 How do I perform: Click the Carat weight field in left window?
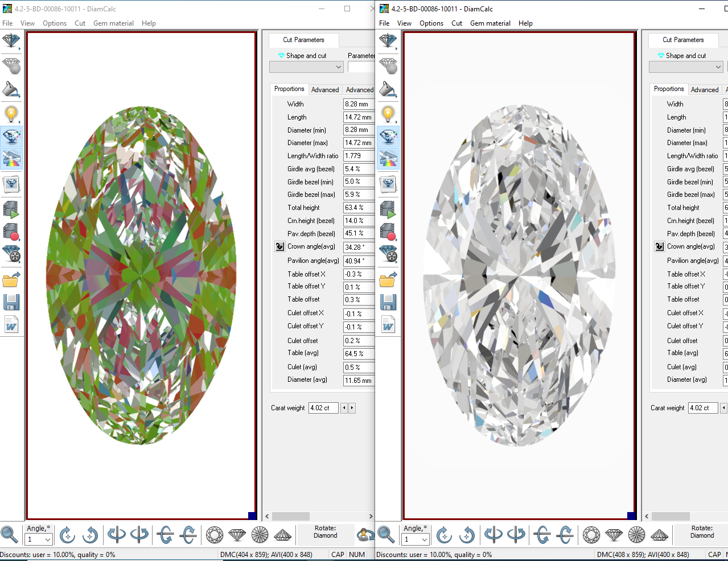pyautogui.click(x=323, y=408)
